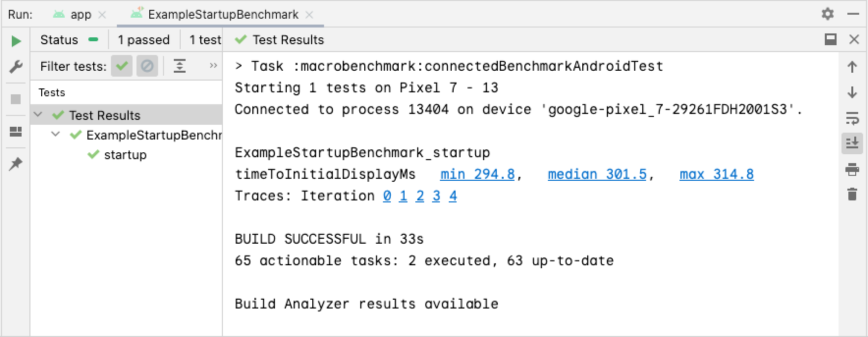Clear output with the trash icon

click(x=852, y=195)
